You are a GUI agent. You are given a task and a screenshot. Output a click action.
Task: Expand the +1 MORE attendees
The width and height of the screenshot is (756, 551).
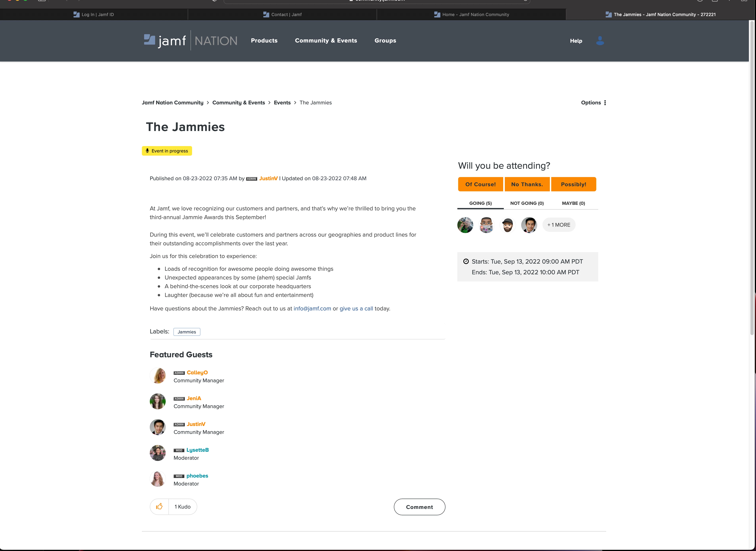(x=559, y=225)
